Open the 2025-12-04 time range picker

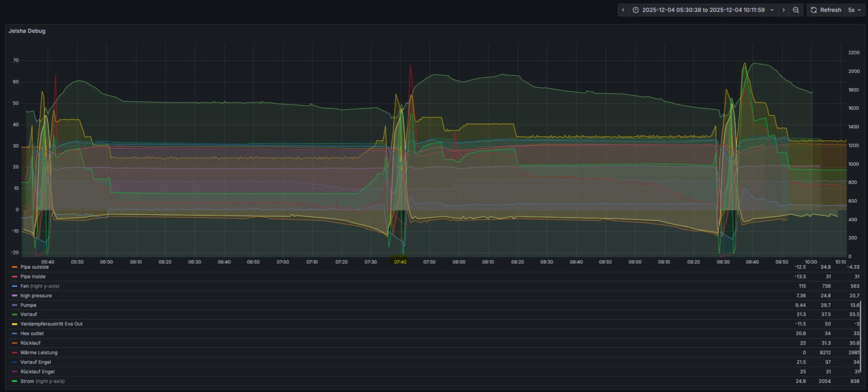(703, 10)
